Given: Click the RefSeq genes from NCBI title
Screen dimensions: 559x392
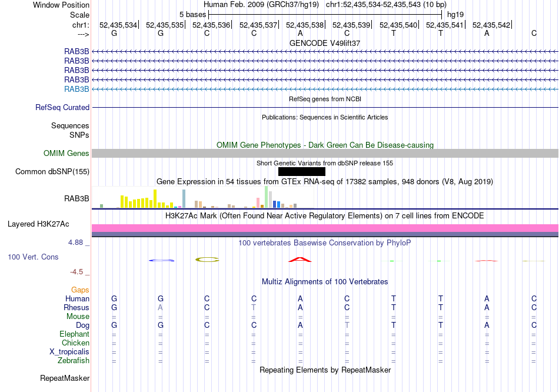Looking at the screenshot, I should (325, 99).
